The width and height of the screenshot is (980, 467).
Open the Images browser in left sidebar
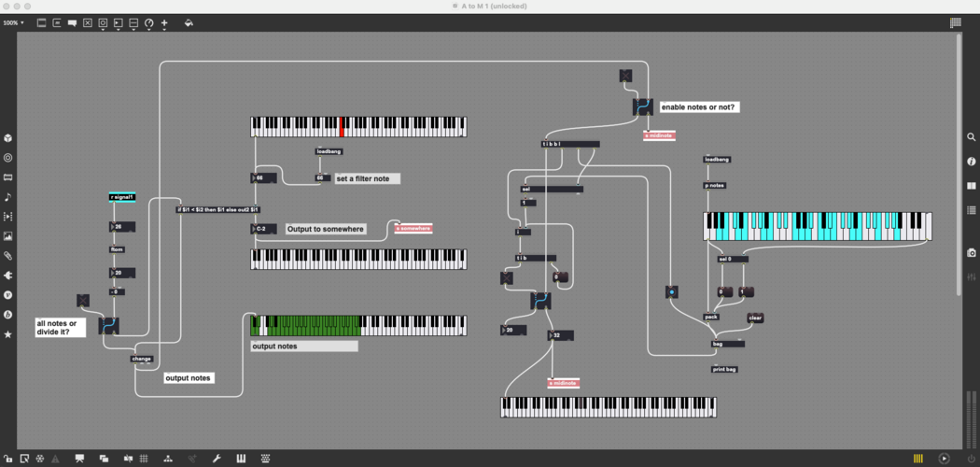(x=8, y=236)
